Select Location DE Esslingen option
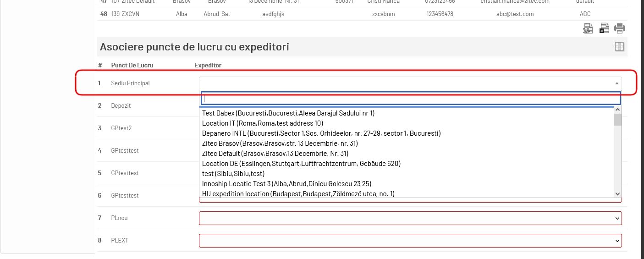Image resolution: width=644 pixels, height=259 pixels. point(301,164)
